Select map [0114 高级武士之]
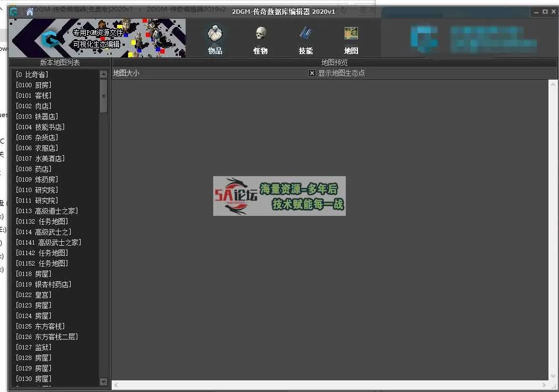Image resolution: width=559 pixels, height=392 pixels. pyautogui.click(x=44, y=232)
